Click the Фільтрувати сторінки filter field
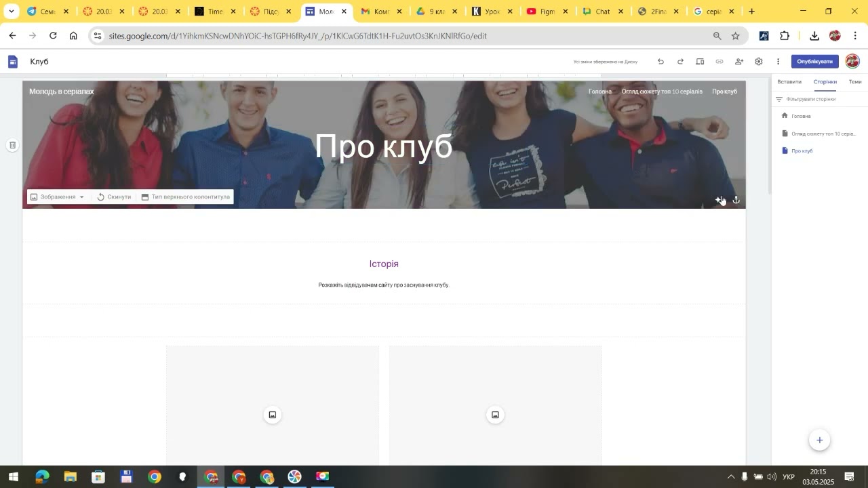868x488 pixels. click(820, 99)
